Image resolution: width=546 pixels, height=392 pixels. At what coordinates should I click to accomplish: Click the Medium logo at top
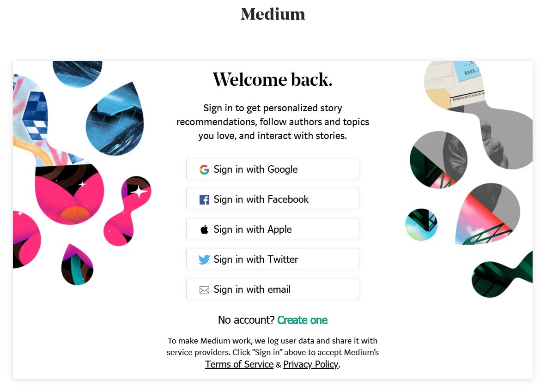point(273,14)
